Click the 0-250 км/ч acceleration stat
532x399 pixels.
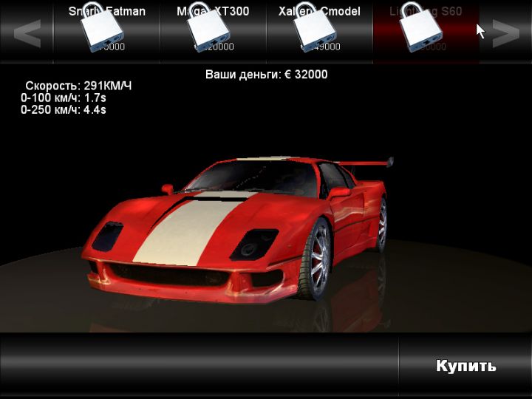click(x=64, y=109)
